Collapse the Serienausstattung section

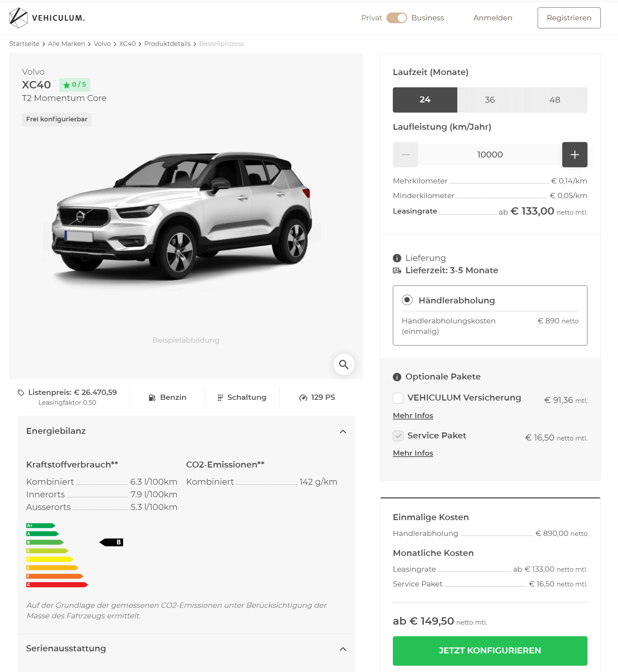(x=343, y=649)
